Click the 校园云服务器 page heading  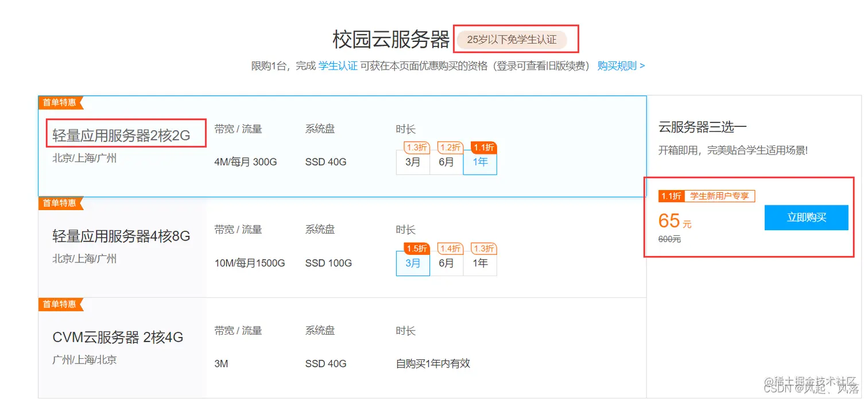click(391, 40)
